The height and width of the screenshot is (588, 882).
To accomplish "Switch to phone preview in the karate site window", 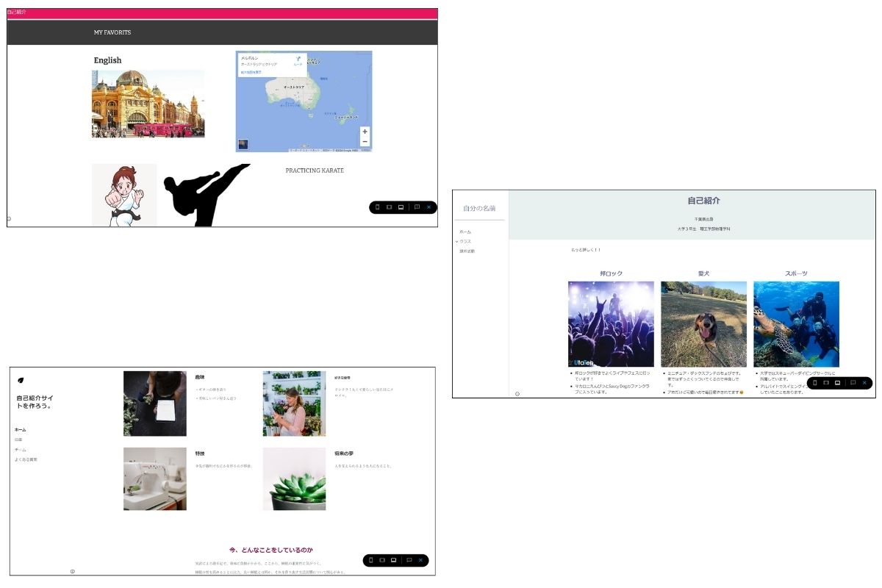I will click(x=378, y=207).
